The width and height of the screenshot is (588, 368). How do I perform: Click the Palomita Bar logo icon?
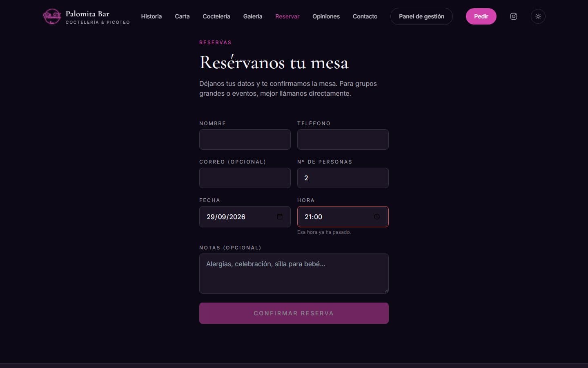coord(52,16)
